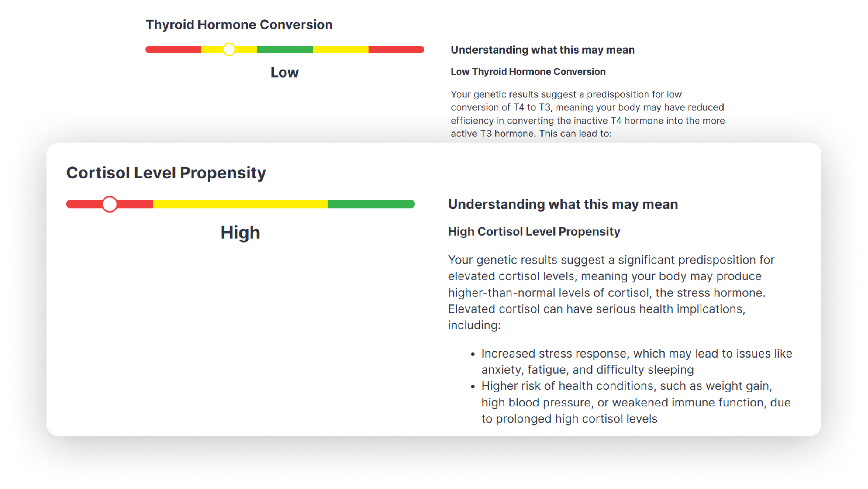Click the "Low" result label under thyroid bar
Image resolution: width=868 pixels, height=489 pixels.
pos(284,72)
